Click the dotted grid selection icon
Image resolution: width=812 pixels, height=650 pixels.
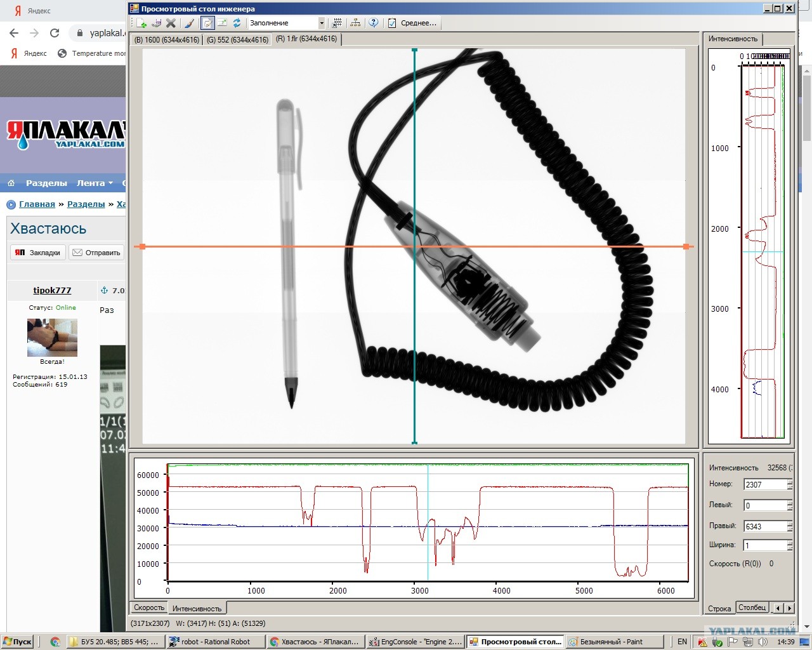click(x=337, y=23)
